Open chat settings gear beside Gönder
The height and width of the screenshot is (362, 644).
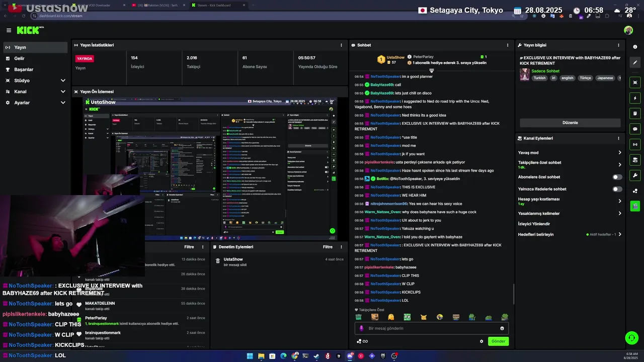coord(481,341)
